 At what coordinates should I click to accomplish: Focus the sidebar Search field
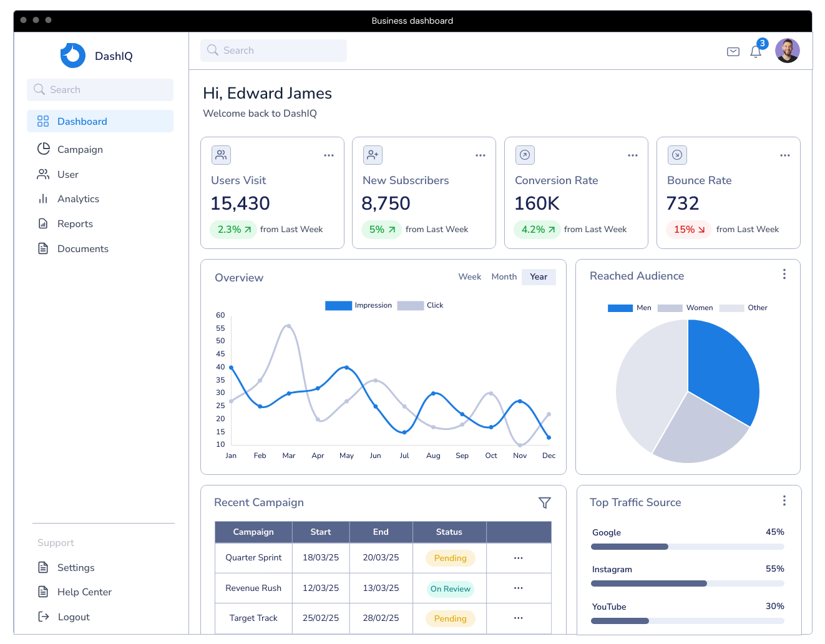click(100, 89)
